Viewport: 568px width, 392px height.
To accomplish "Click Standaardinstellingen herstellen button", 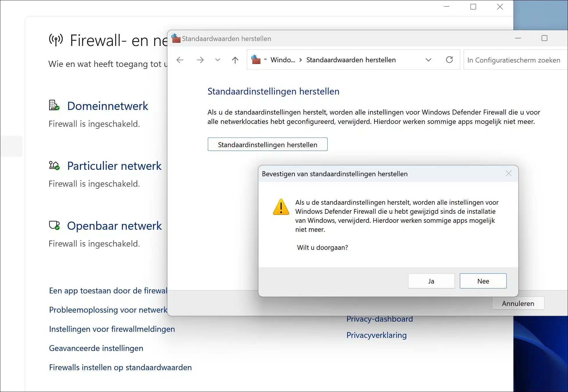I will tap(267, 145).
